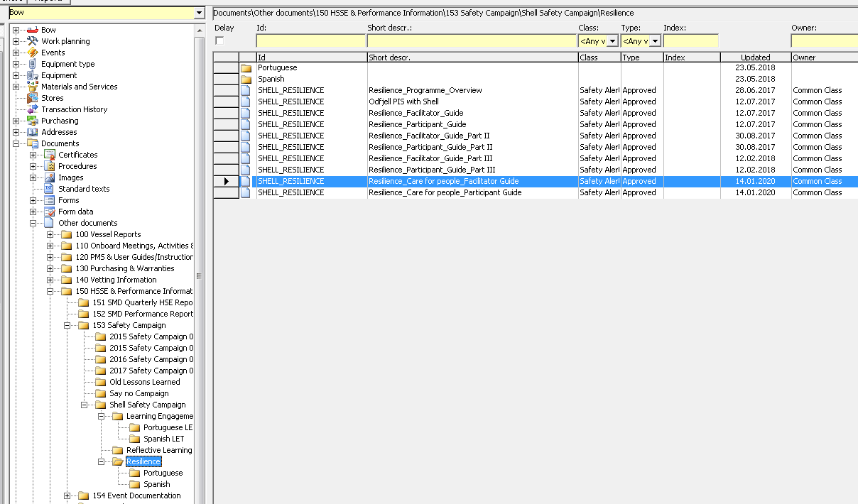Sort by the Updated column header
858x504 pixels.
(755, 57)
